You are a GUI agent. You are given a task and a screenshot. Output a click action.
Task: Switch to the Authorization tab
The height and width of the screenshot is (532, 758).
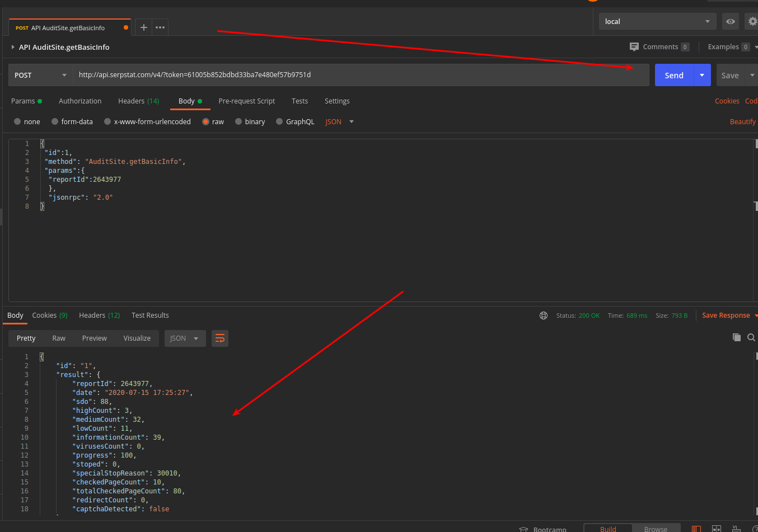pyautogui.click(x=80, y=101)
